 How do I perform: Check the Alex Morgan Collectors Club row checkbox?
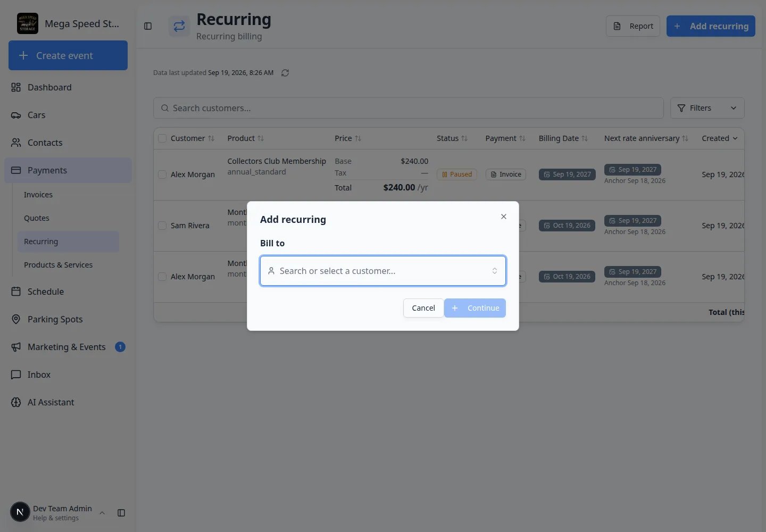pos(162,174)
